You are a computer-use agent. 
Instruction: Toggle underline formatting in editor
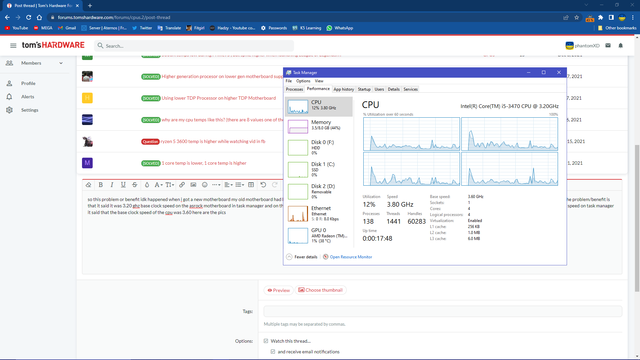point(123,185)
